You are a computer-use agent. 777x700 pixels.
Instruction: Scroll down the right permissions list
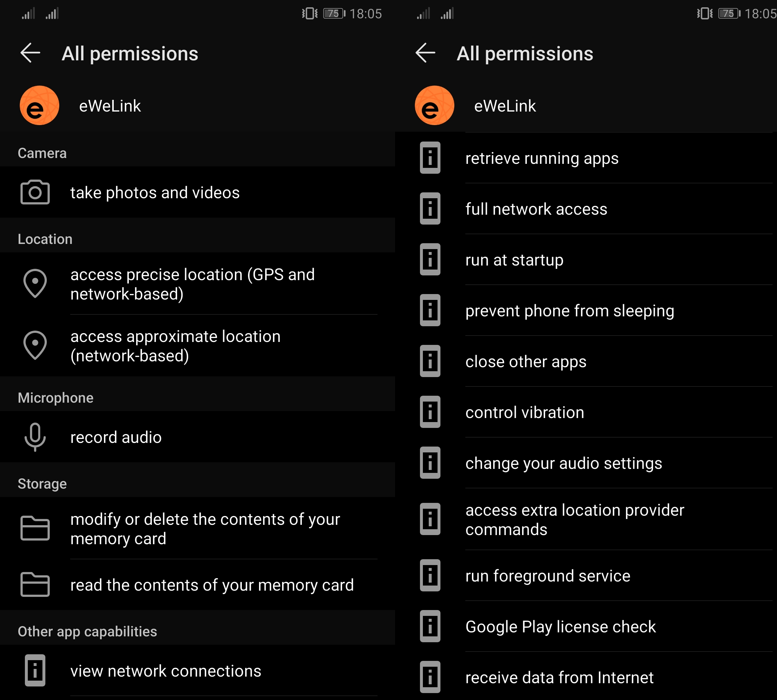click(x=582, y=405)
